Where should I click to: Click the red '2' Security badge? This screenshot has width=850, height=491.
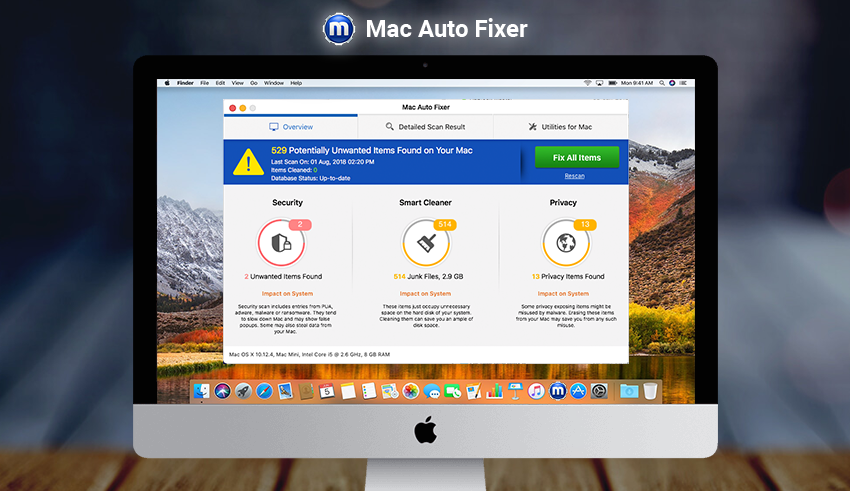pyautogui.click(x=300, y=224)
